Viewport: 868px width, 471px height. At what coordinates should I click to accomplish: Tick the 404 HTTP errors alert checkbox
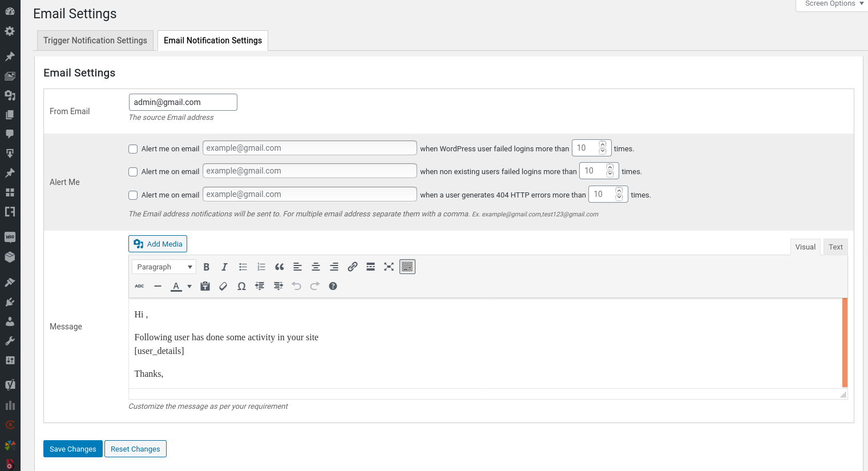tap(133, 195)
